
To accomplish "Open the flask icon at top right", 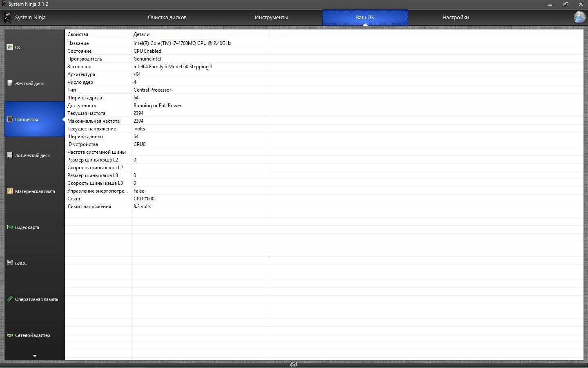I will pyautogui.click(x=579, y=17).
